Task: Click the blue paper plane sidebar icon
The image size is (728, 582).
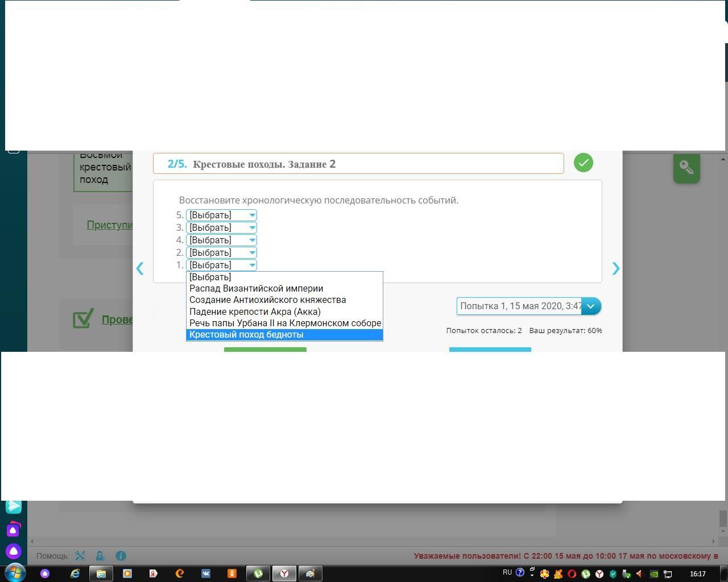Action: point(14,506)
